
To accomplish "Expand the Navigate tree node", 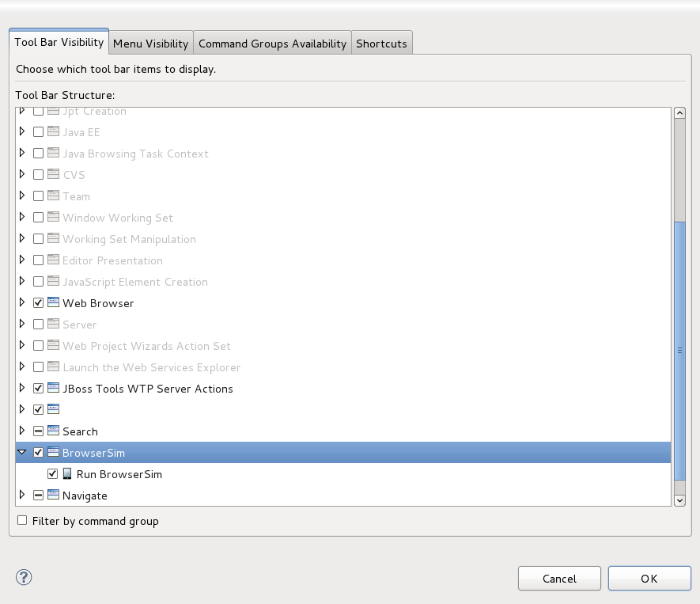I will (21, 496).
